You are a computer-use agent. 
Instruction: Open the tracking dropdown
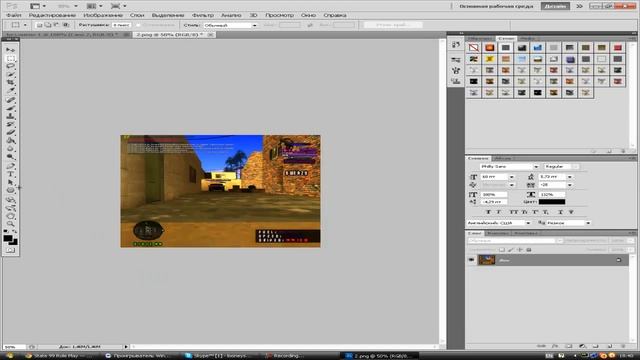pyautogui.click(x=570, y=185)
